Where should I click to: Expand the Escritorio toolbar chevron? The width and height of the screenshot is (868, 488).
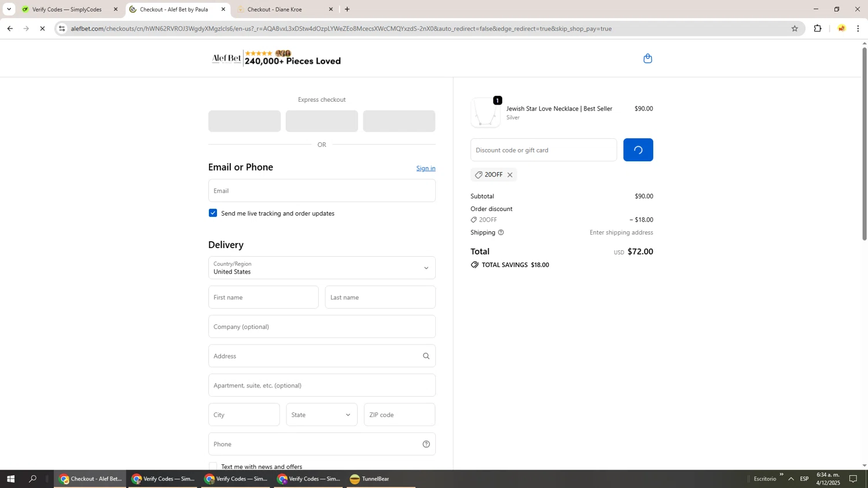[x=781, y=475]
